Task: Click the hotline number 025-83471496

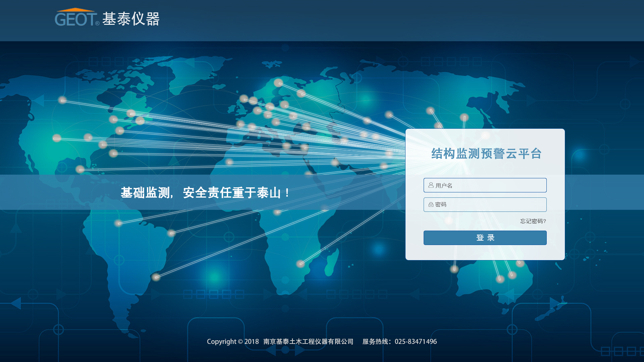Action: coord(416,342)
